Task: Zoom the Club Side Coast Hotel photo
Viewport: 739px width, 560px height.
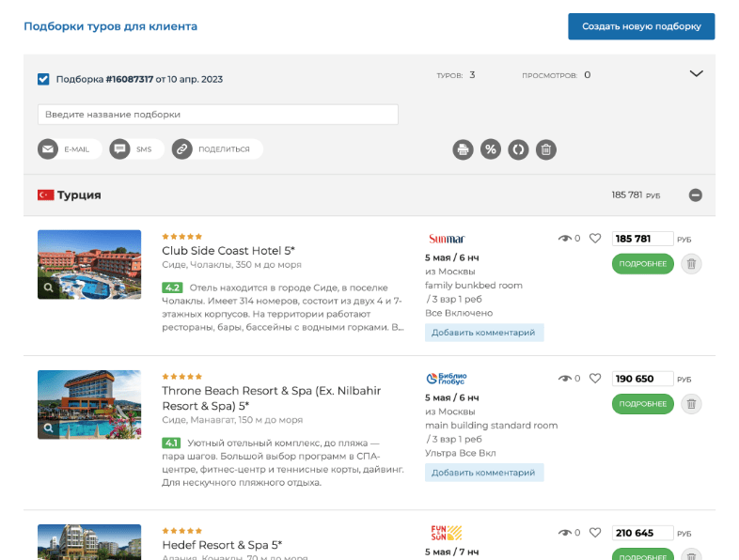Action: coord(49,288)
